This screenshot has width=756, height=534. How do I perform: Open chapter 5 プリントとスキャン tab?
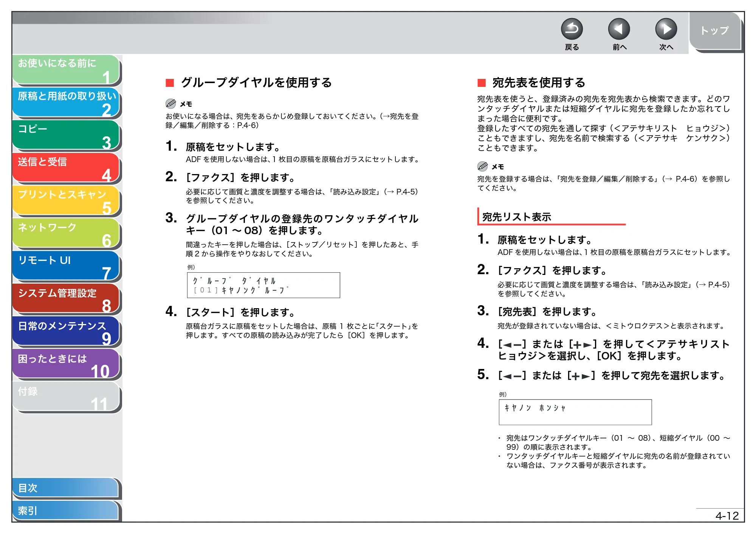(66, 201)
